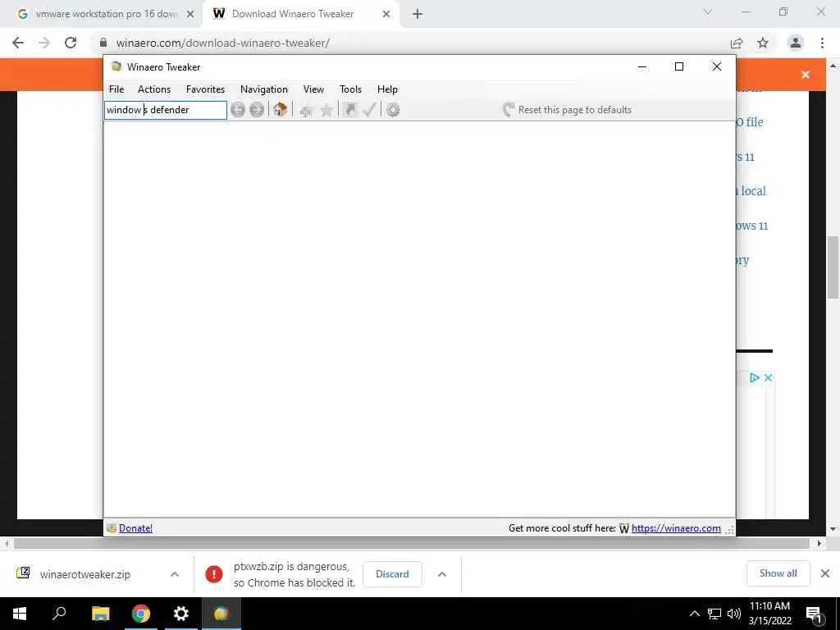Open winaerotweaker.zip download item

tap(84, 574)
